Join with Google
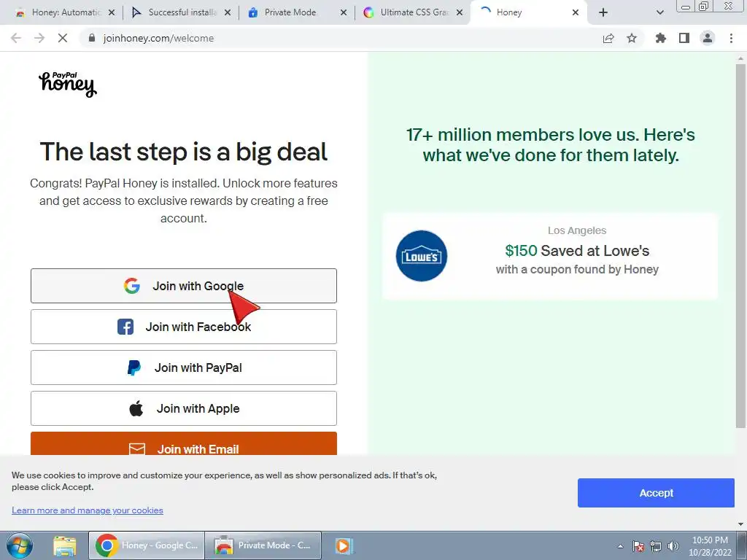This screenshot has width=747, height=560. tap(183, 286)
